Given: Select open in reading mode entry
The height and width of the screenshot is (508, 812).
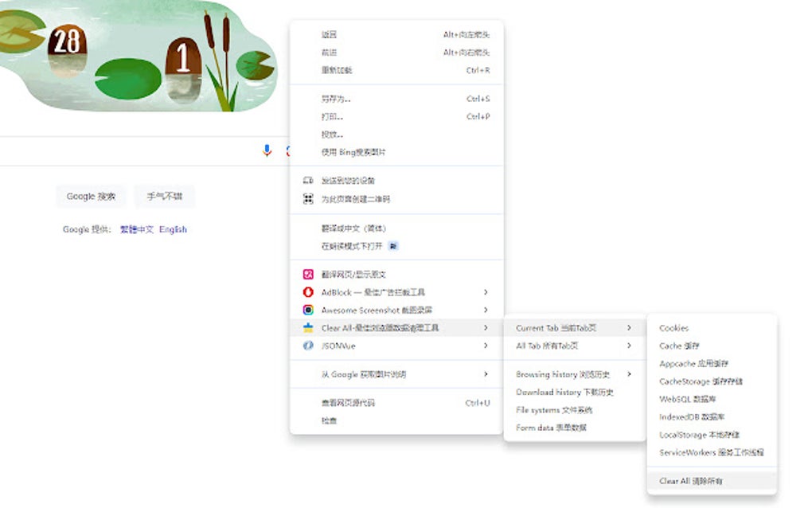Looking at the screenshot, I should click(396, 246).
